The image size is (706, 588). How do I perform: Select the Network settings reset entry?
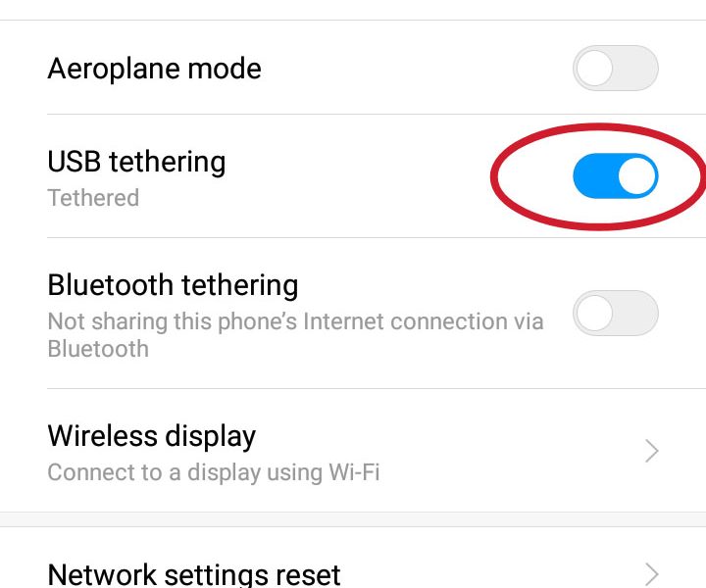pyautogui.click(x=353, y=558)
